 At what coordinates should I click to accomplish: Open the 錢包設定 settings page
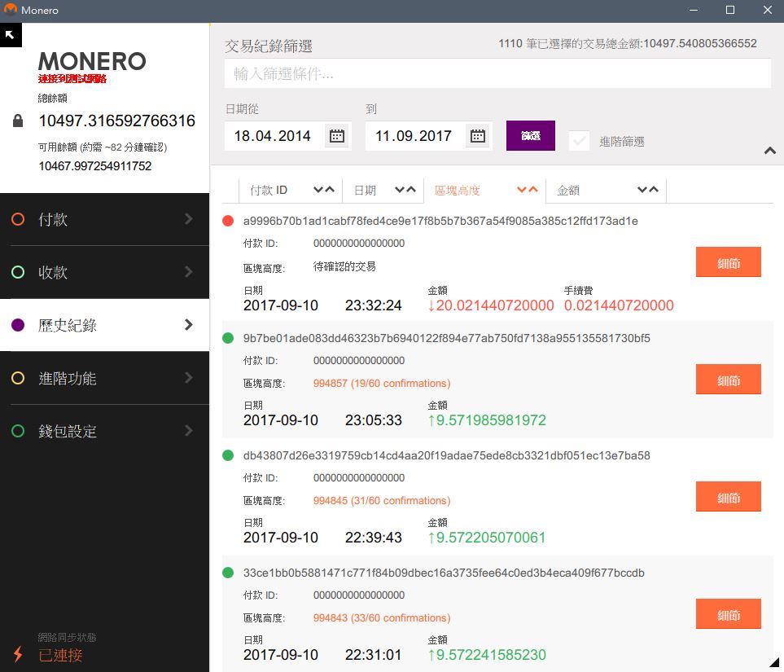(104, 432)
